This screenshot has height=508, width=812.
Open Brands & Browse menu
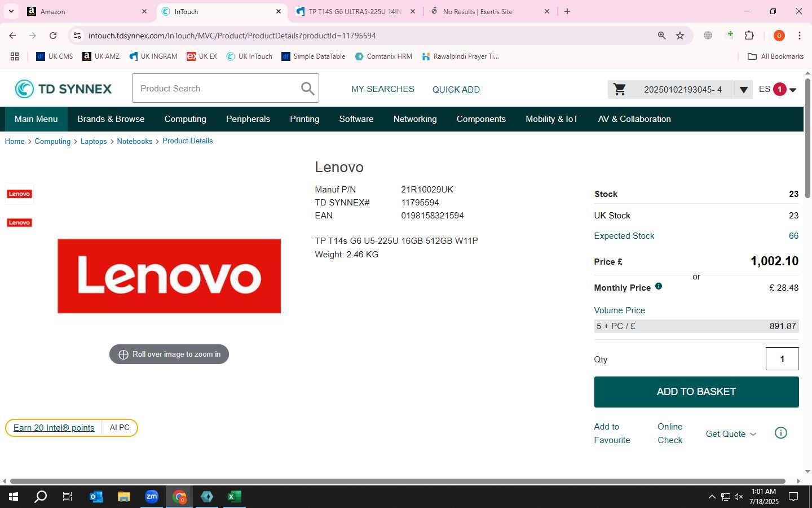pos(111,119)
